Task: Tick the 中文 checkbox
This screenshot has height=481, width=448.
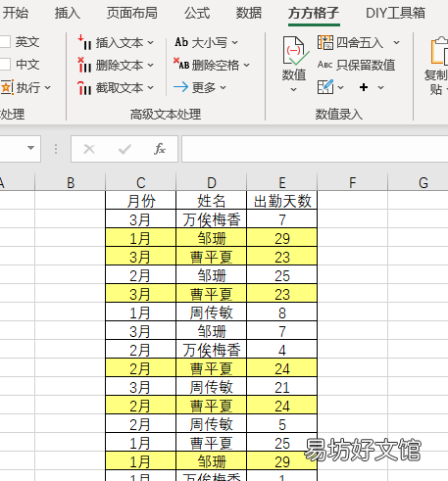Action: tap(5, 65)
